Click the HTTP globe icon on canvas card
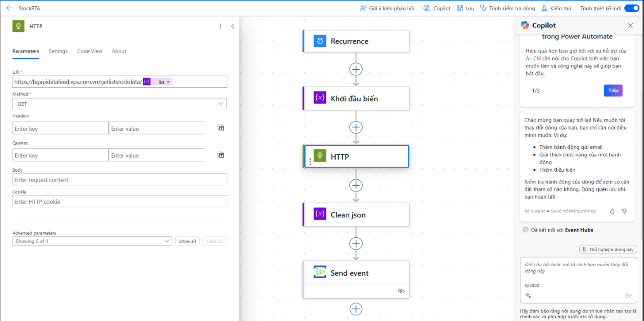Image resolution: width=644 pixels, height=321 pixels. tap(320, 156)
